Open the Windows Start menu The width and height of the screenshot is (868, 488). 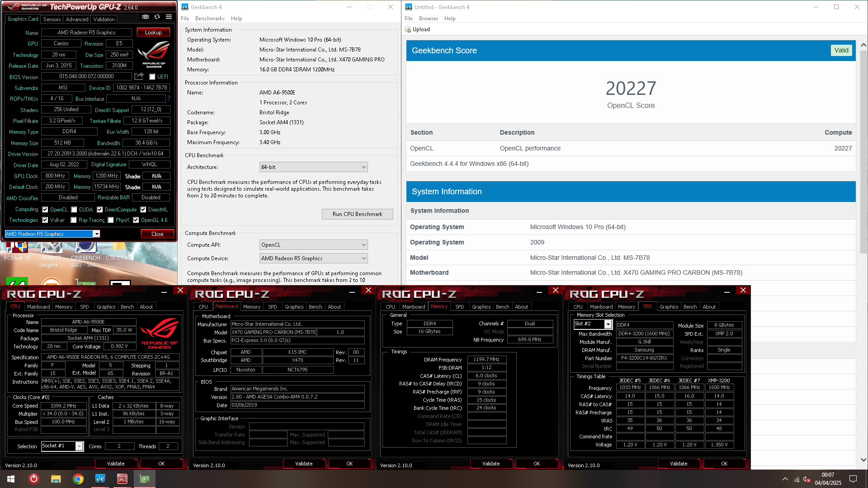click(x=11, y=479)
